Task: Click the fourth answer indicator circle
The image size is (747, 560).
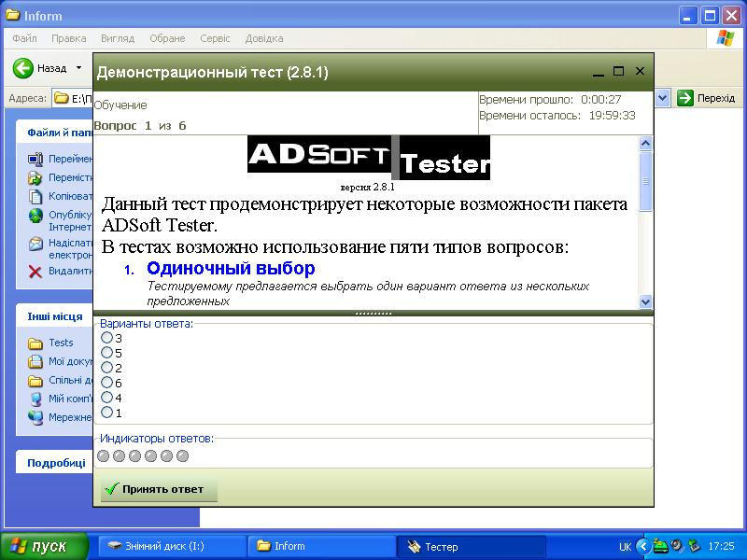Action: tap(150, 456)
